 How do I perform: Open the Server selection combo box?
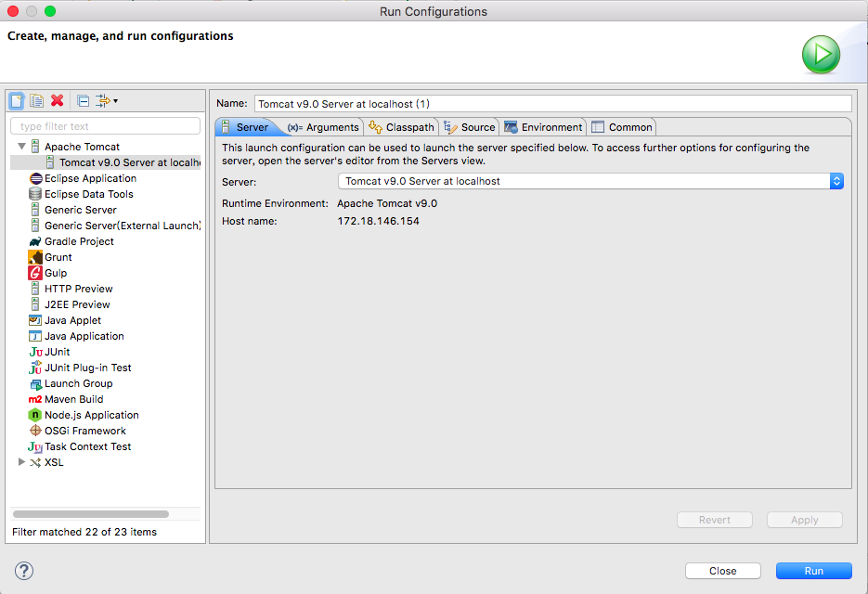click(x=590, y=181)
